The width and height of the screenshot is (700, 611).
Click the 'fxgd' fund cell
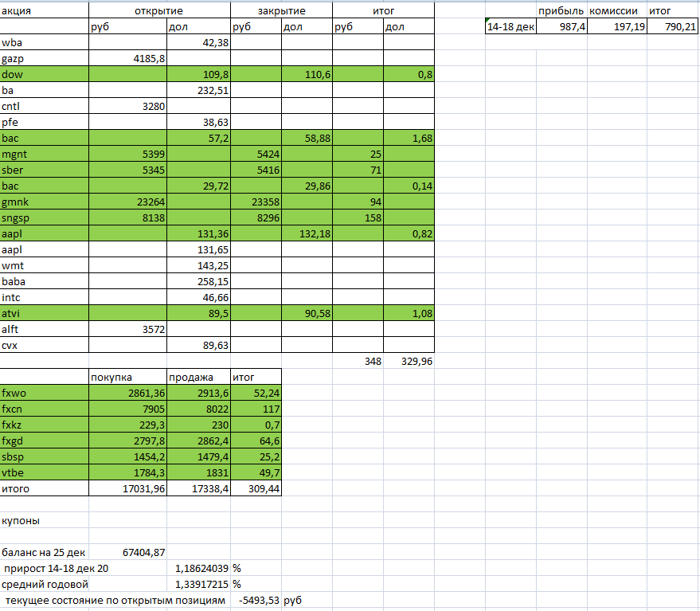[x=44, y=441]
